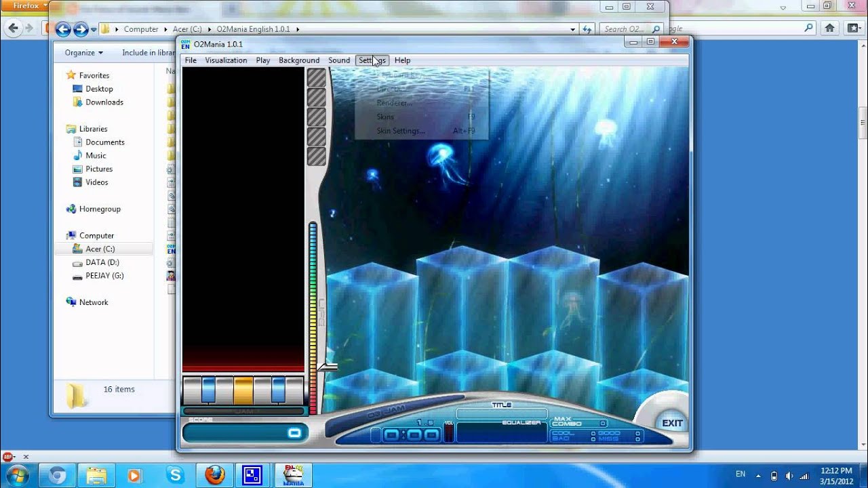Click the O2Mania title bar app icon

(185, 44)
